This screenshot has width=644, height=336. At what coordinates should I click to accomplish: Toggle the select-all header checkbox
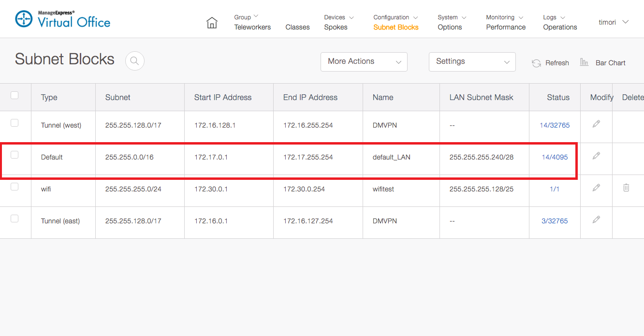point(15,95)
